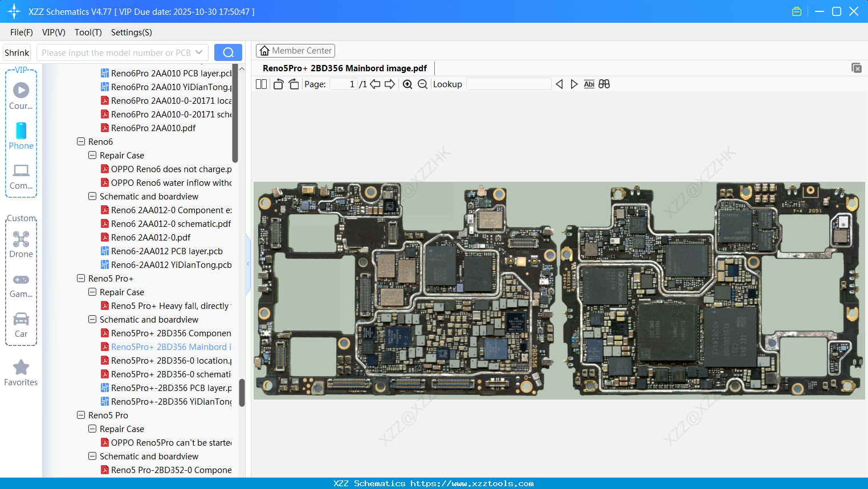Open the model number search dropdown
Image resolution: width=868 pixels, height=489 pixels.
tap(198, 52)
